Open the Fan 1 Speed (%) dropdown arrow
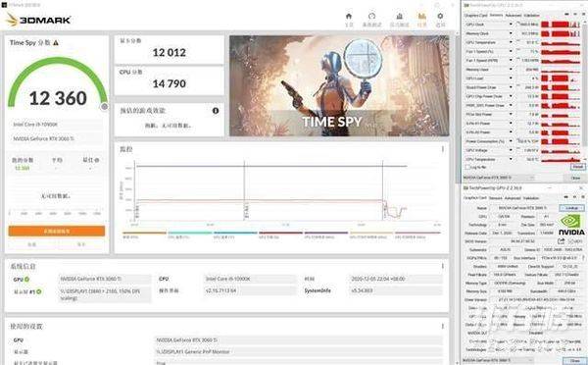588x365 pixels. pyautogui.click(x=511, y=51)
